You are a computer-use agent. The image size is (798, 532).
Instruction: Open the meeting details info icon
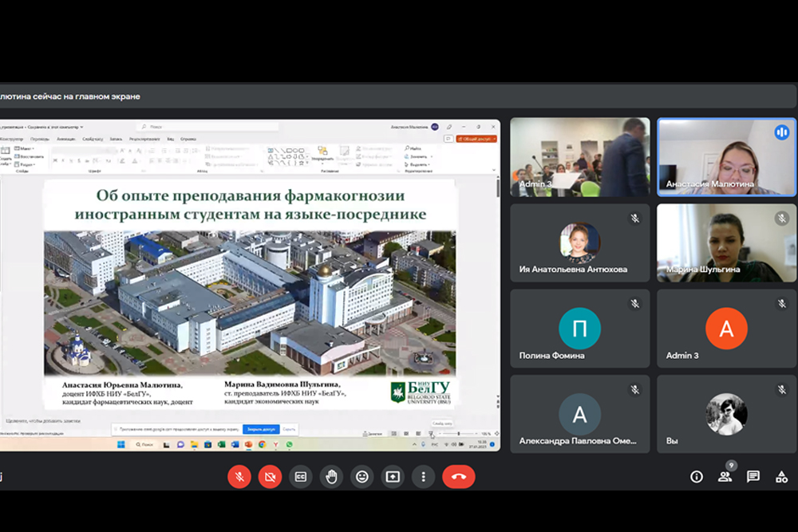[x=697, y=477]
